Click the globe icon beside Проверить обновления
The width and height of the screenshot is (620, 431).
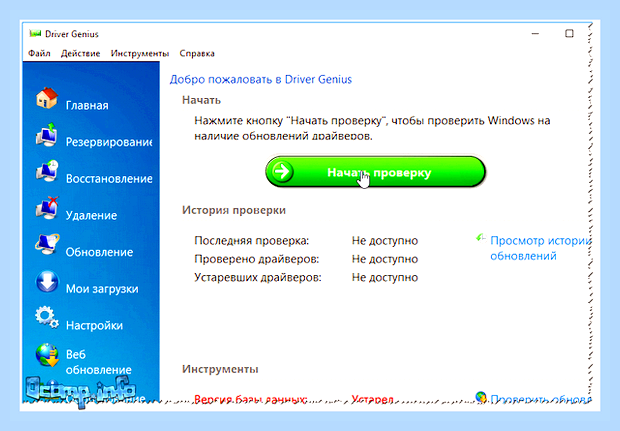coord(481,397)
